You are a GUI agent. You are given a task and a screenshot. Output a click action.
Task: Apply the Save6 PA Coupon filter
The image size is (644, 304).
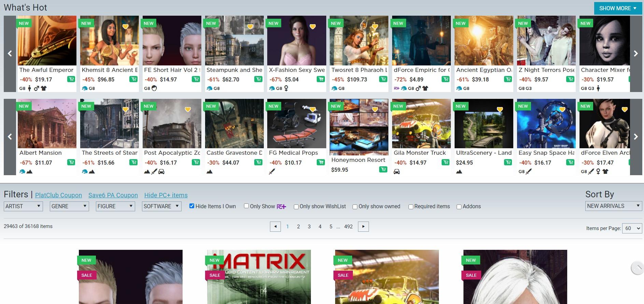coord(113,195)
